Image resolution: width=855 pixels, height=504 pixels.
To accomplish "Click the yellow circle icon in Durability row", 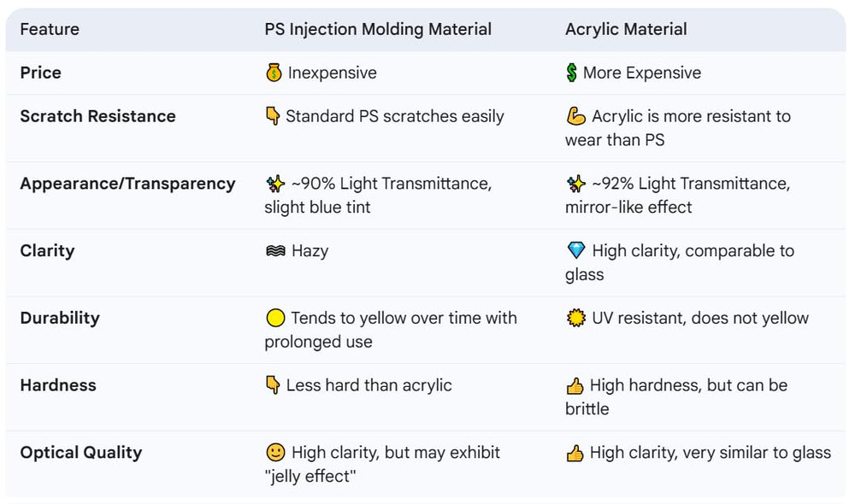I will 275,318.
